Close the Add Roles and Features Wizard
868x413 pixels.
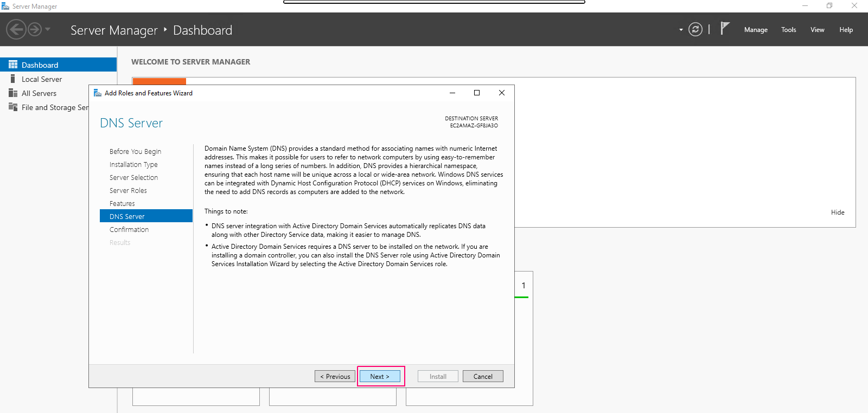point(502,93)
